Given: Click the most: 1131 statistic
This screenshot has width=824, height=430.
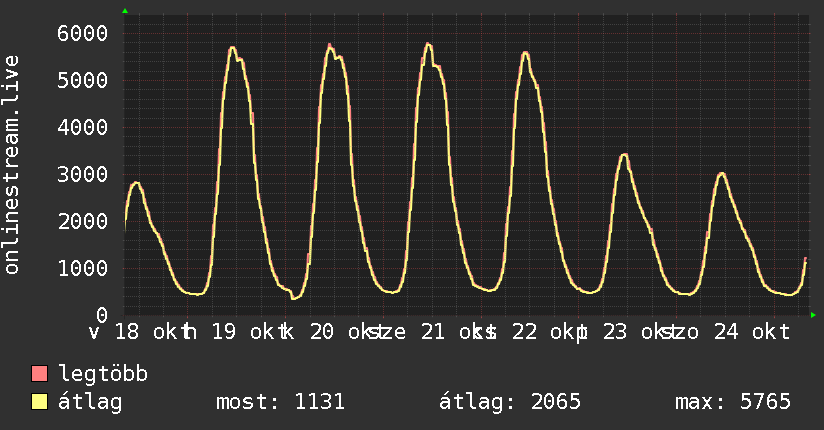Looking at the screenshot, I should click(x=280, y=402).
